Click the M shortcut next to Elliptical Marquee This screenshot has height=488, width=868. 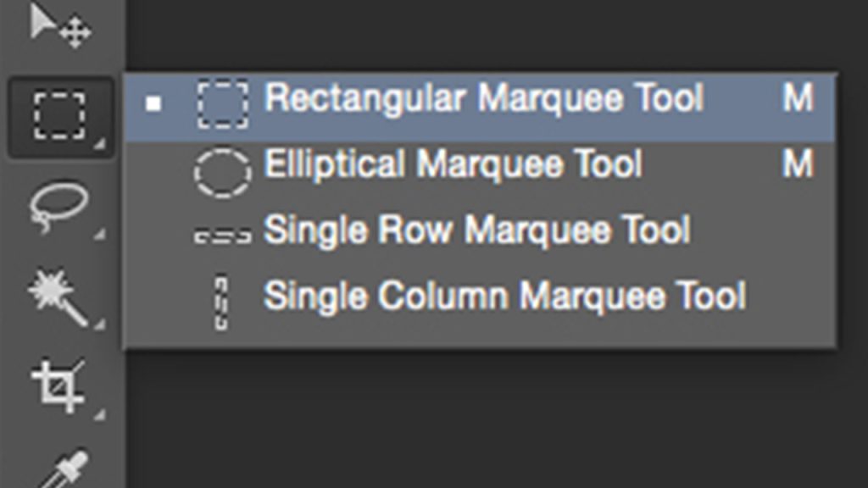(x=798, y=164)
